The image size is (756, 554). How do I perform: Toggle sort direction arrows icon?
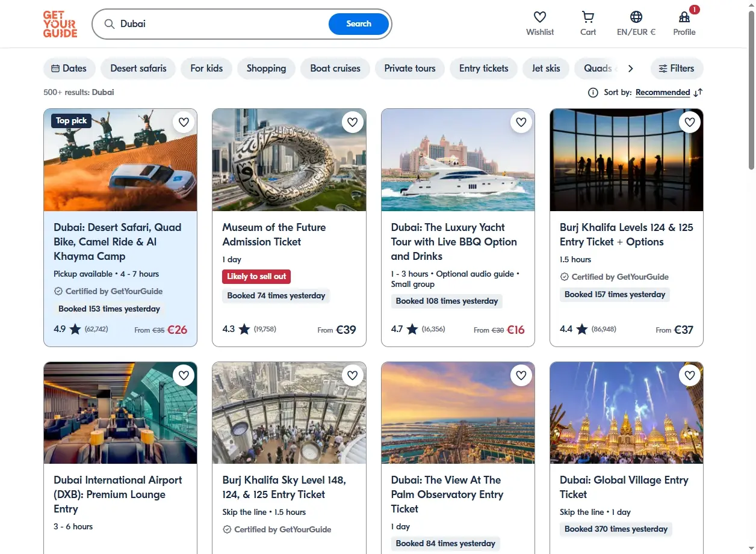[x=698, y=92]
